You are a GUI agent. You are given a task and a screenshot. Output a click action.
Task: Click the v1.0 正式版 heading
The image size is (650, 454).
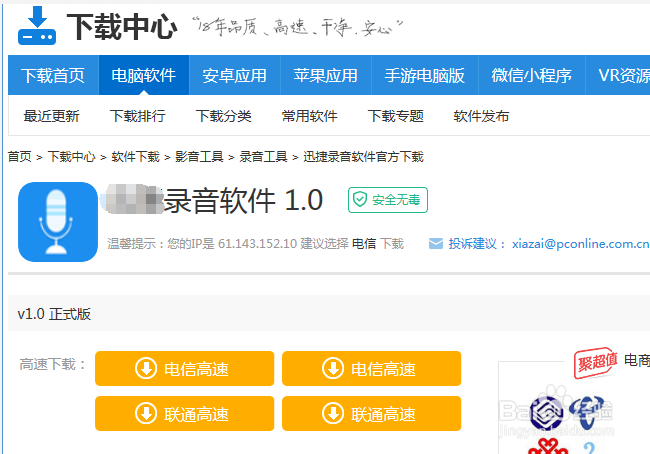(x=54, y=314)
